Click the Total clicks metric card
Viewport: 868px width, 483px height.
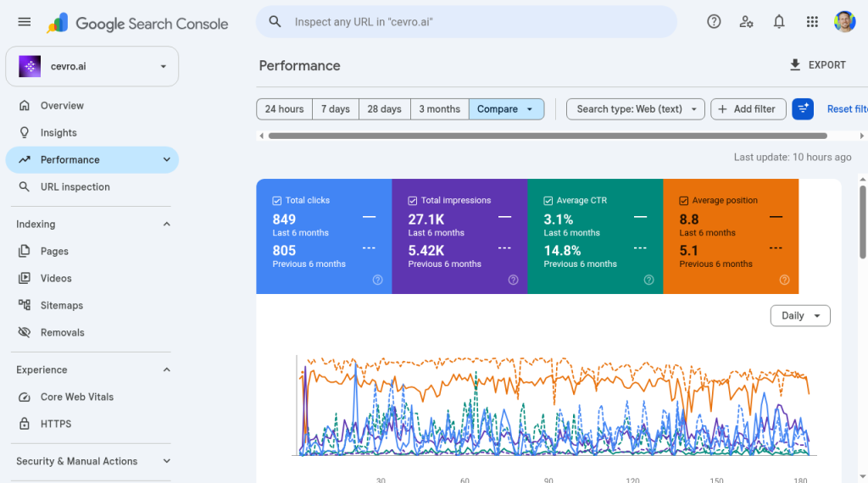point(324,236)
